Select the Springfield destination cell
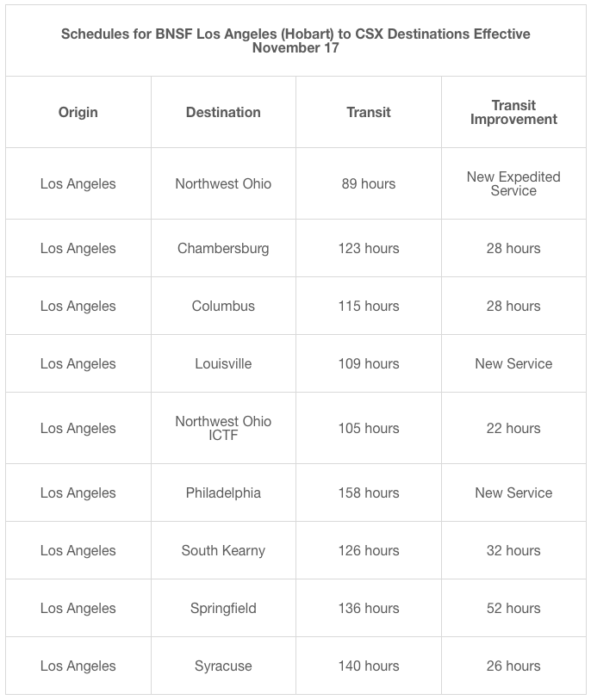Viewport: 591px width, 700px height. point(223,608)
